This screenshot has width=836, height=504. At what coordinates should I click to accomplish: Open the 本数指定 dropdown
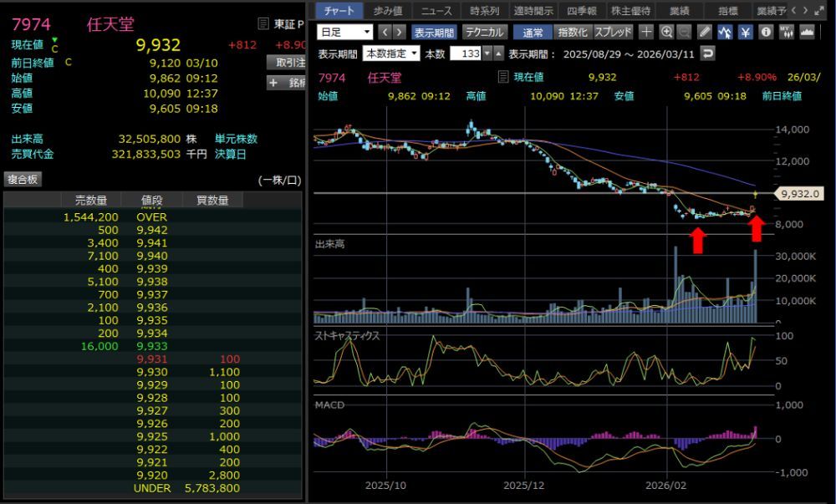(390, 53)
